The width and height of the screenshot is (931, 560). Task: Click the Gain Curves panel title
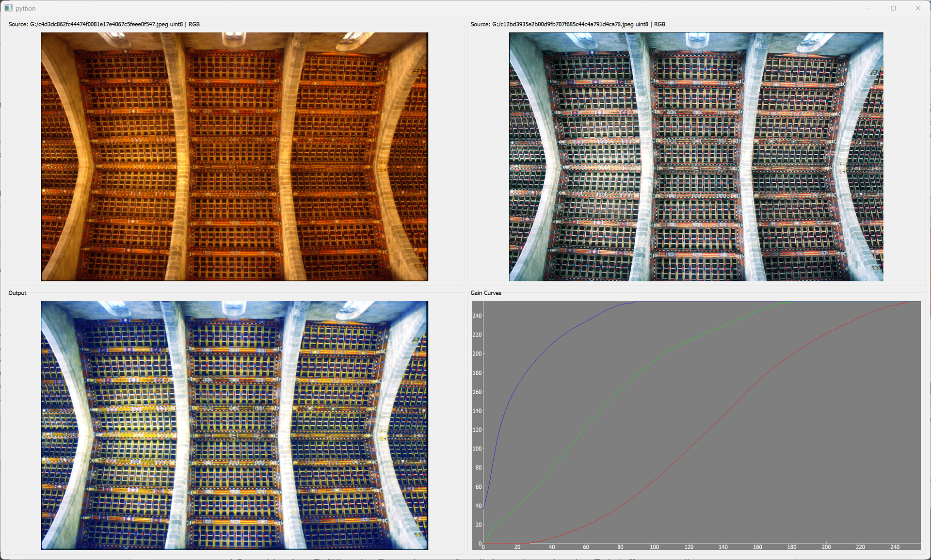(485, 293)
